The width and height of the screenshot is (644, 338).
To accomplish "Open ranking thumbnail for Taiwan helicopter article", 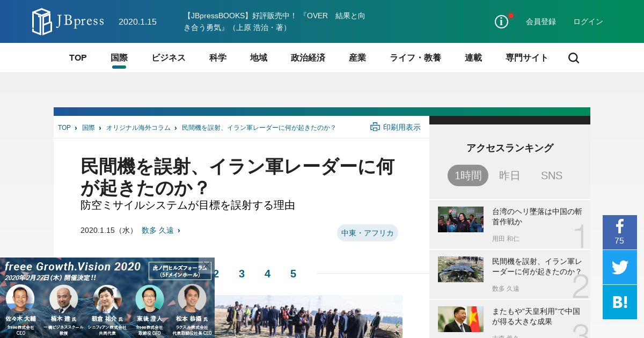I will tap(460, 219).
